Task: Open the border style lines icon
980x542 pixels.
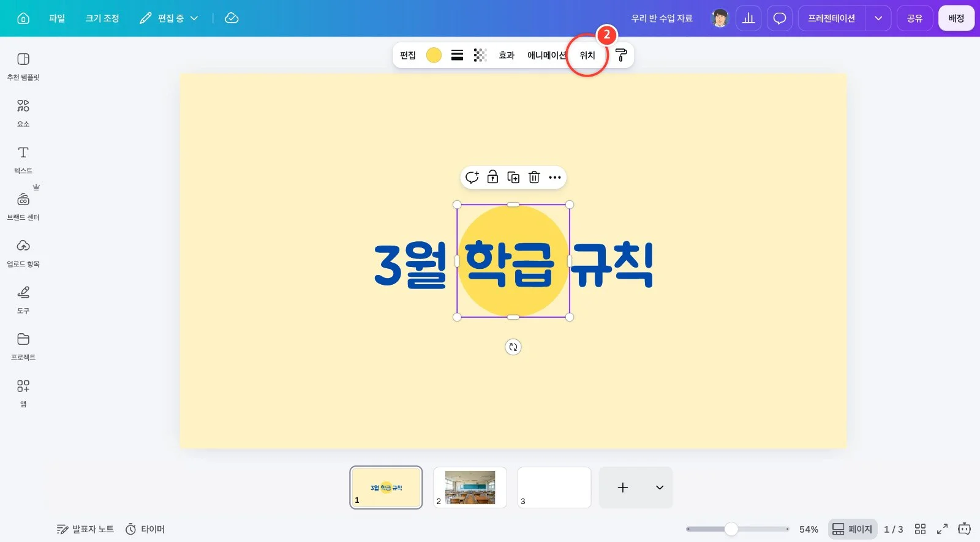Action: click(x=457, y=55)
